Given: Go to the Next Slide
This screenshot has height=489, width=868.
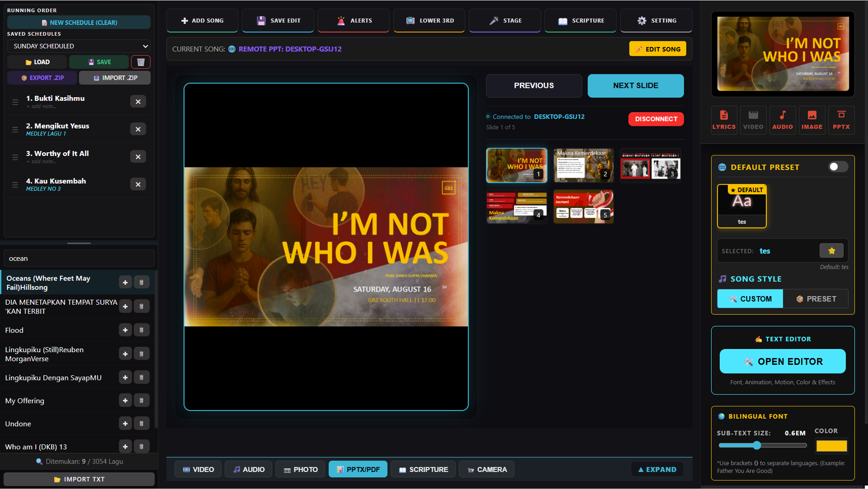Looking at the screenshot, I should click(635, 86).
